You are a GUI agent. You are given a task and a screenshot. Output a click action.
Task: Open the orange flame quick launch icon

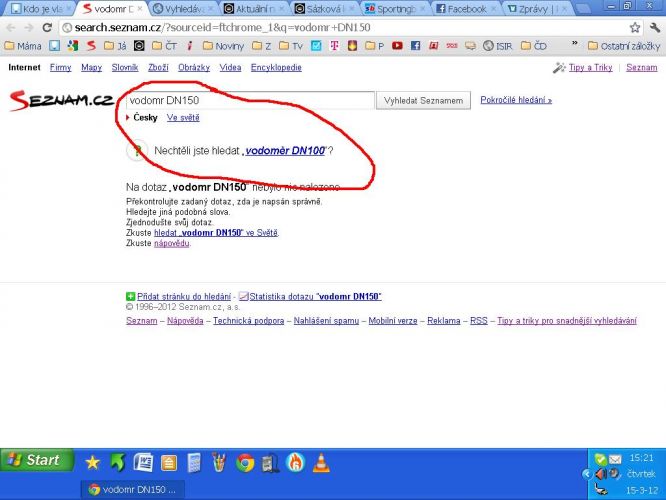296,462
